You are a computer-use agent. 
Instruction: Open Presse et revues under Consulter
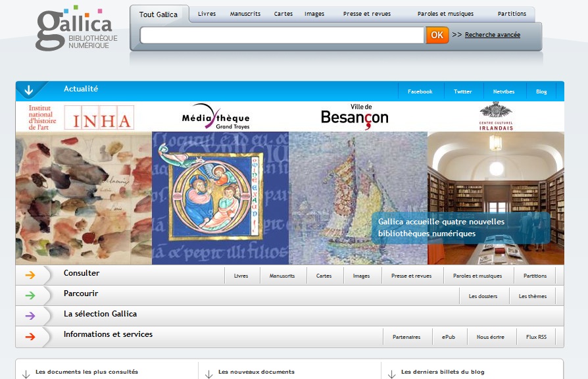[x=411, y=276]
